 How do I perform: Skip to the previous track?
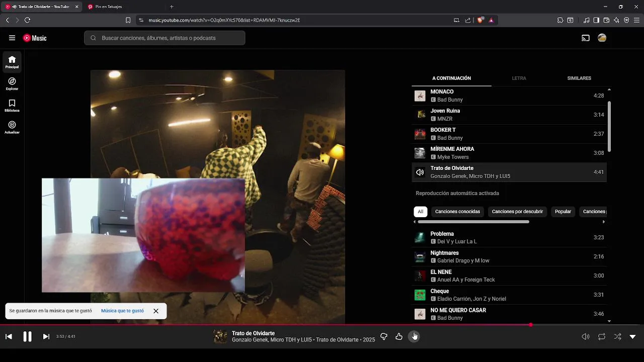9,336
